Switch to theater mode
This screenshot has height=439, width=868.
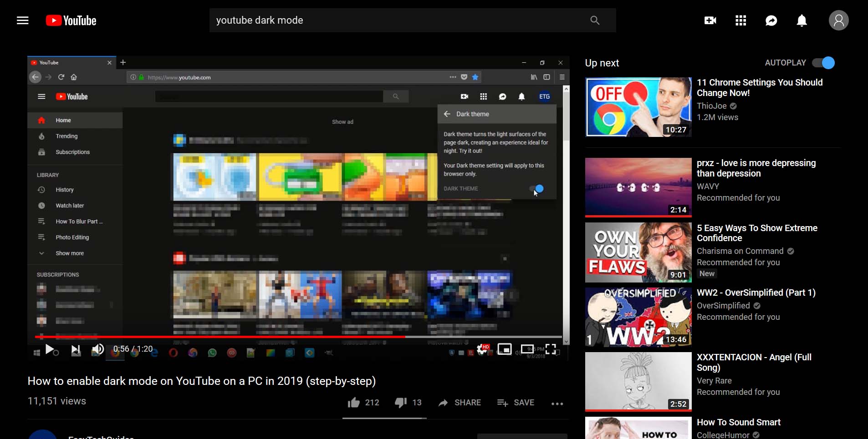[528, 349]
